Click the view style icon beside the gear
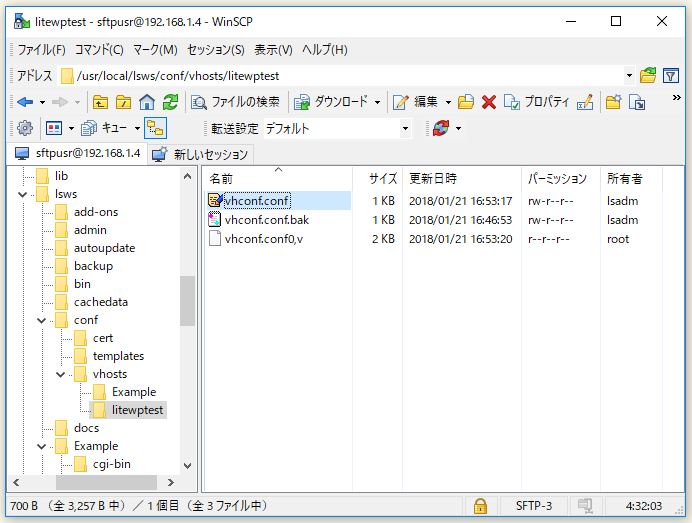The width and height of the screenshot is (692, 523). (x=54, y=128)
